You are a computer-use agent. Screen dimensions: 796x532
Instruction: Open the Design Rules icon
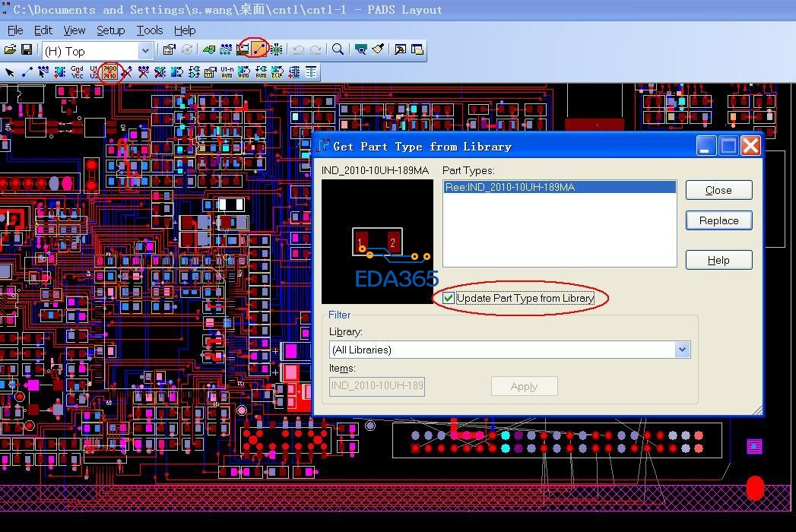(210, 73)
